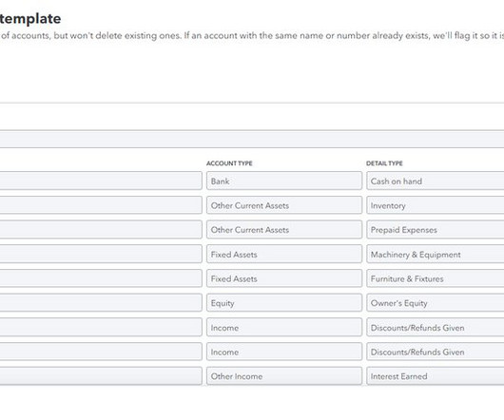The height and width of the screenshot is (420, 504).
Task: Focus the name field in the Equity row
Action: click(101, 303)
